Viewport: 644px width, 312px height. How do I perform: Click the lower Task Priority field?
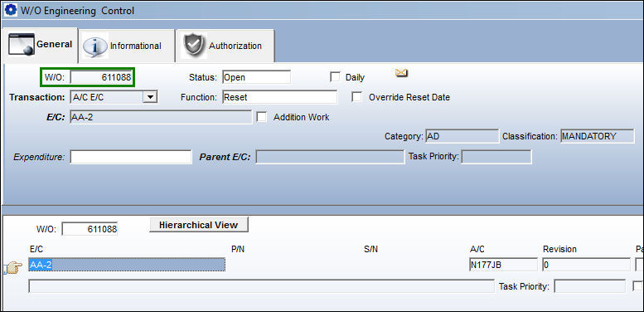[x=589, y=286]
